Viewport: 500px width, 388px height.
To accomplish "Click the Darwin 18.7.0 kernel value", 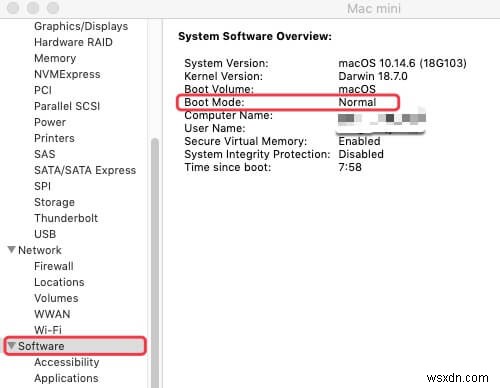I will tap(373, 76).
